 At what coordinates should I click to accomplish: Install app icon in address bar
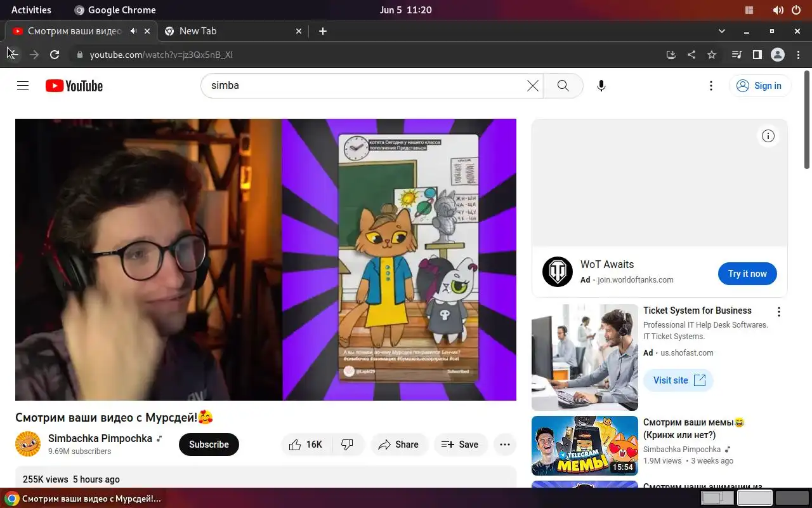point(671,55)
